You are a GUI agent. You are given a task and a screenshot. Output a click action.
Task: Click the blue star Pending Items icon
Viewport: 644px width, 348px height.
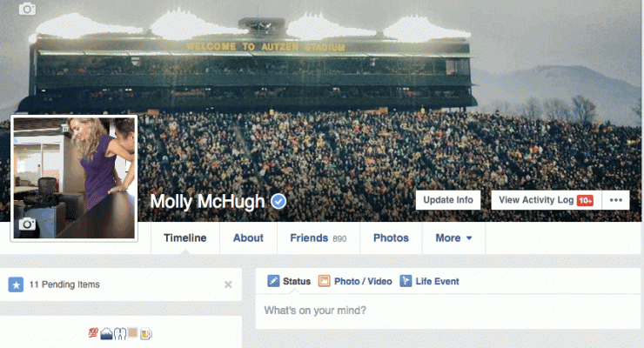(16, 284)
